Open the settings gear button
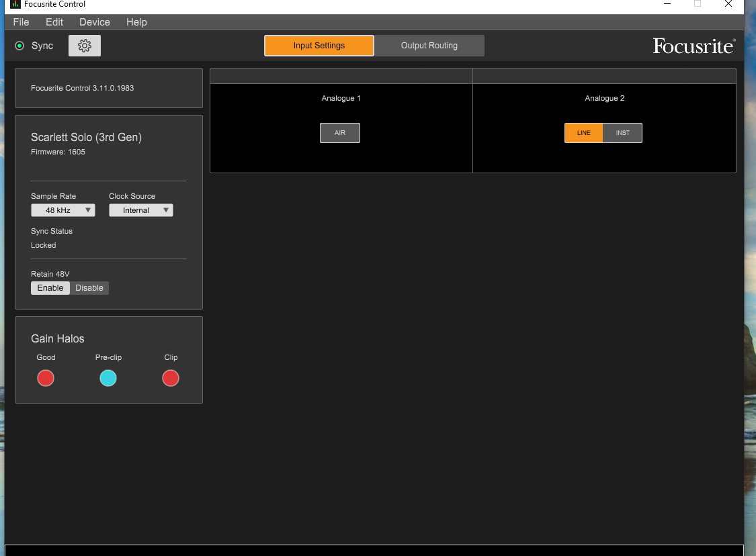 85,46
